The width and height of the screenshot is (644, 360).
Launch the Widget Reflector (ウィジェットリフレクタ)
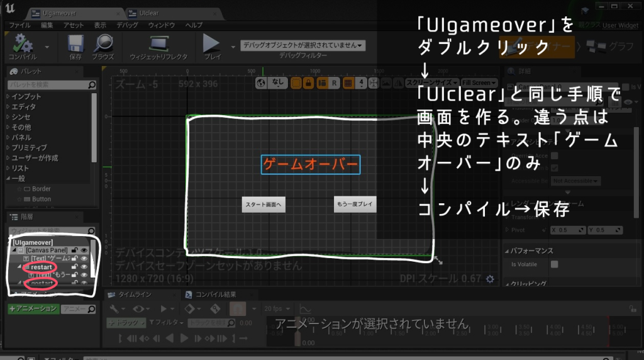[x=158, y=45]
